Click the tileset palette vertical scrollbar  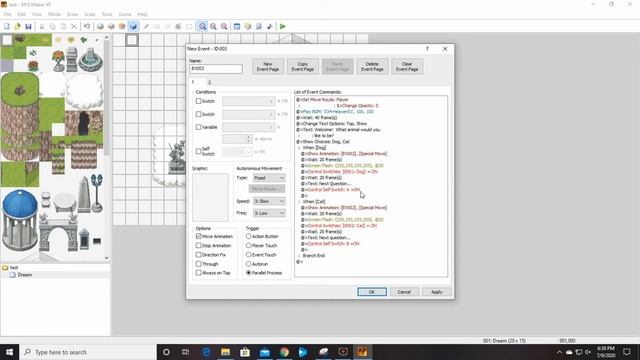[107, 148]
